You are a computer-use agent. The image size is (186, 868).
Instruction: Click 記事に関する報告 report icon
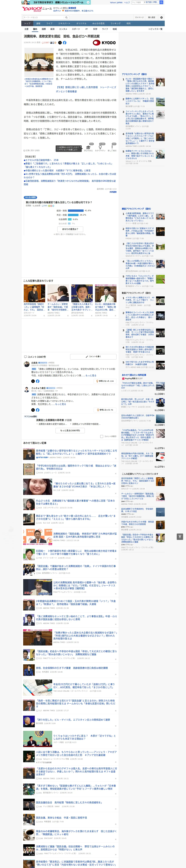click(31, 151)
